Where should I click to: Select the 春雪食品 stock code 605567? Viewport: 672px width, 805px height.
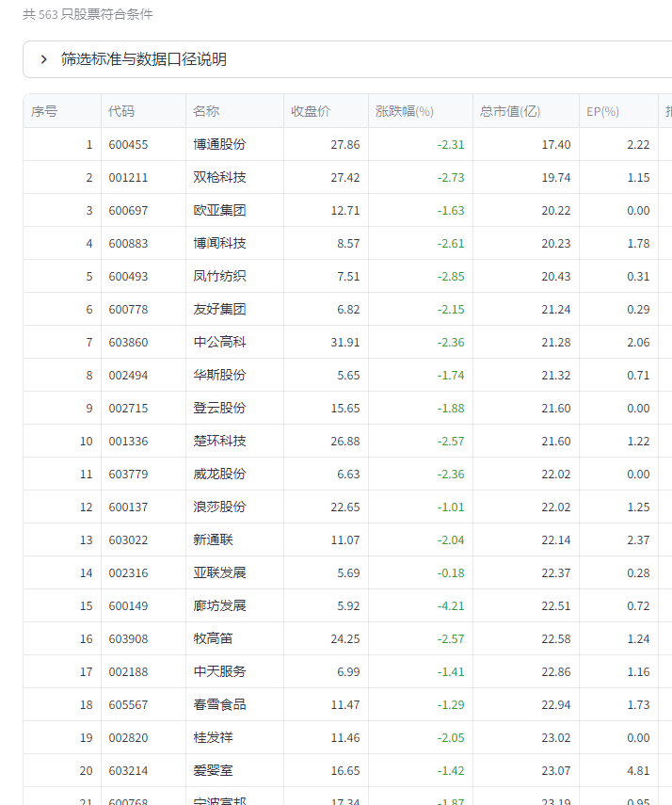(128, 704)
